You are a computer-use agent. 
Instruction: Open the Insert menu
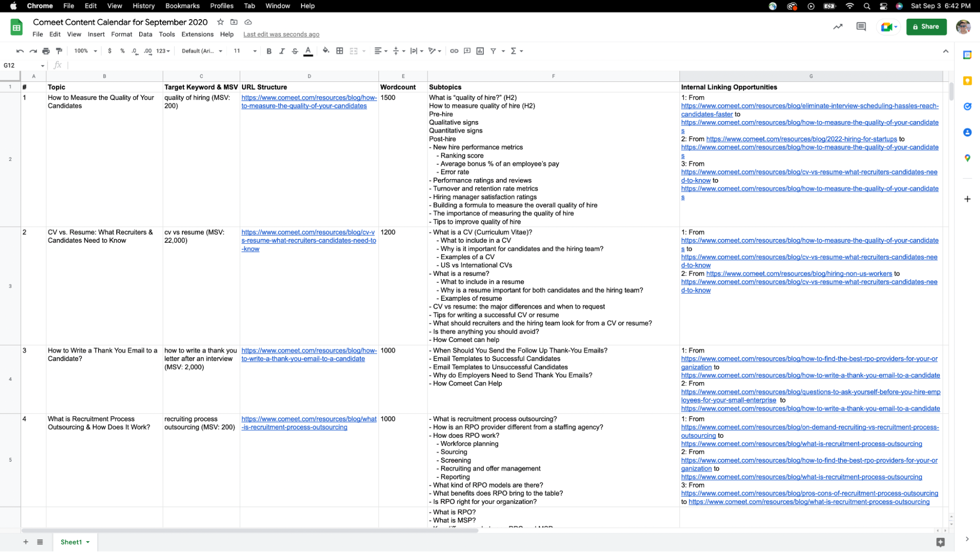[x=96, y=34]
